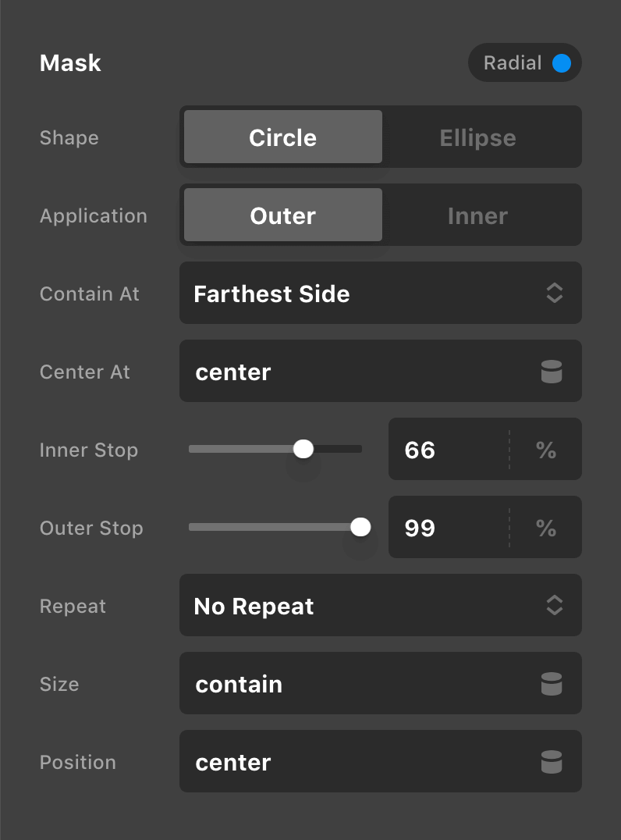
Task: Click the database icon in Size field
Action: pos(552,684)
